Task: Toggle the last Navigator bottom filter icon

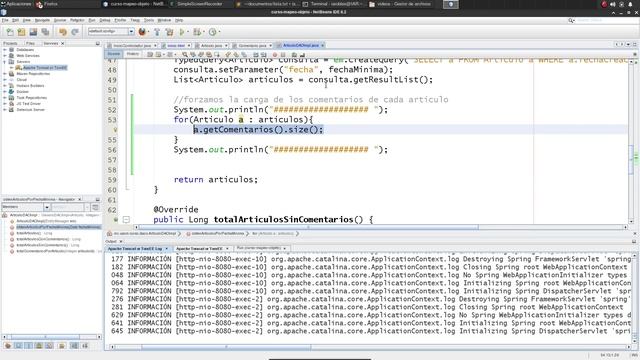Action: (85, 345)
